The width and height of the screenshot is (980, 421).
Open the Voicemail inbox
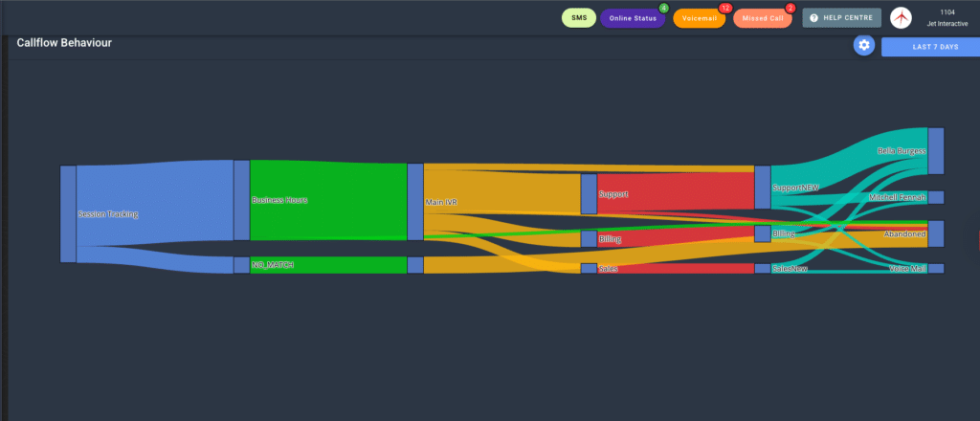[699, 18]
